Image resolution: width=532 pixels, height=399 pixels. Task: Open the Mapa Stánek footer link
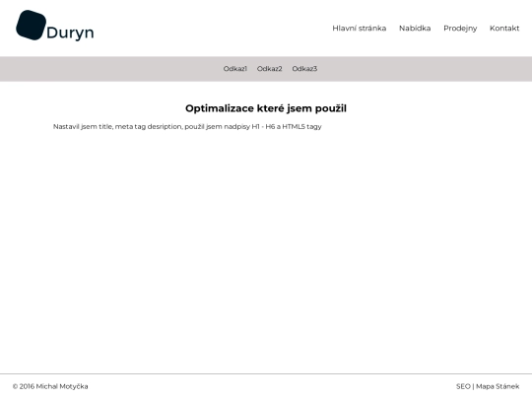[498, 386]
